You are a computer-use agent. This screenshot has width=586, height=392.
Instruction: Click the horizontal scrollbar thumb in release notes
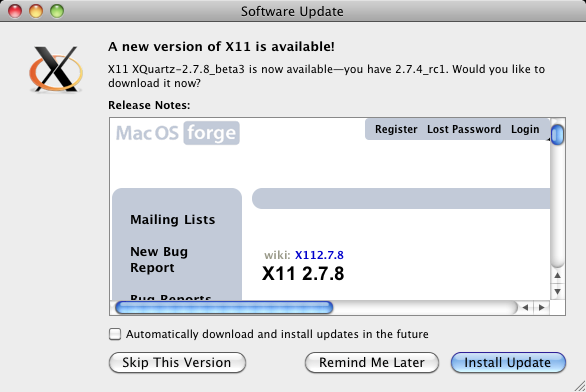pos(224,308)
